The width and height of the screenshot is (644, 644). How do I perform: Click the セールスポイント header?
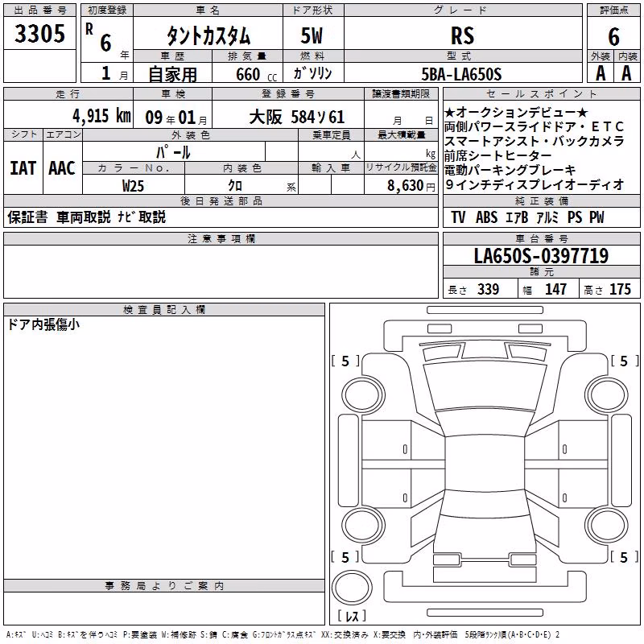tap(542, 93)
